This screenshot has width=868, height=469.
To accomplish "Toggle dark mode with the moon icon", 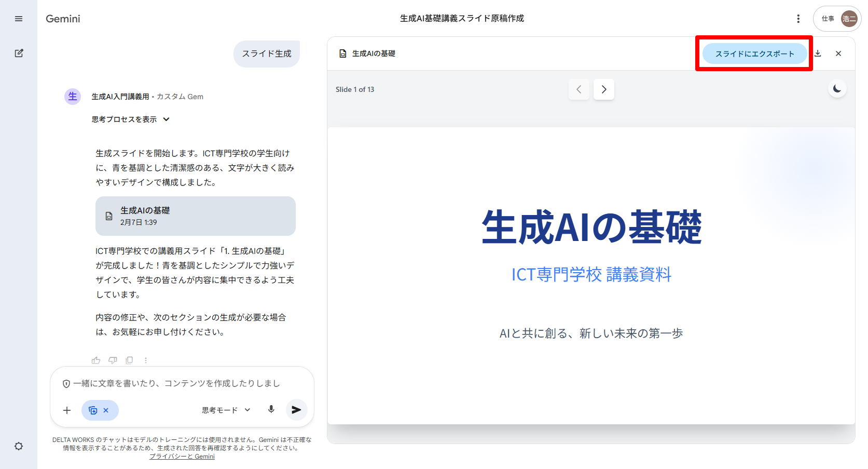I will coord(837,89).
